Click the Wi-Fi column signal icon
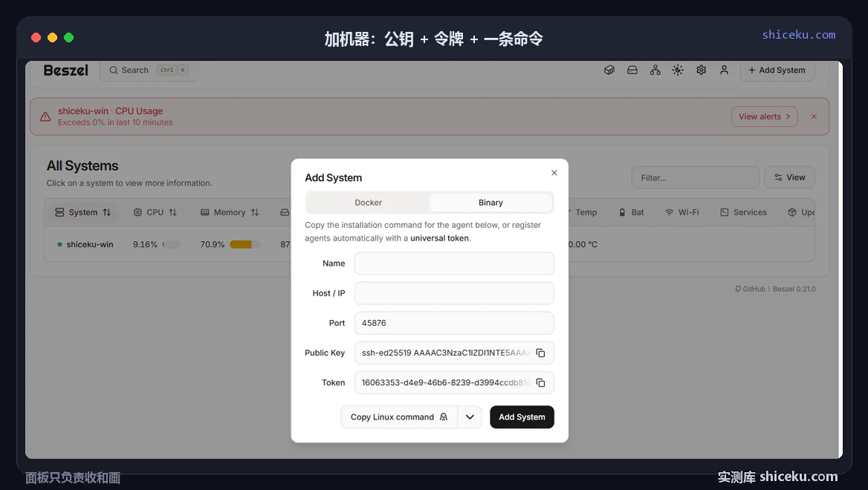 pyautogui.click(x=670, y=212)
